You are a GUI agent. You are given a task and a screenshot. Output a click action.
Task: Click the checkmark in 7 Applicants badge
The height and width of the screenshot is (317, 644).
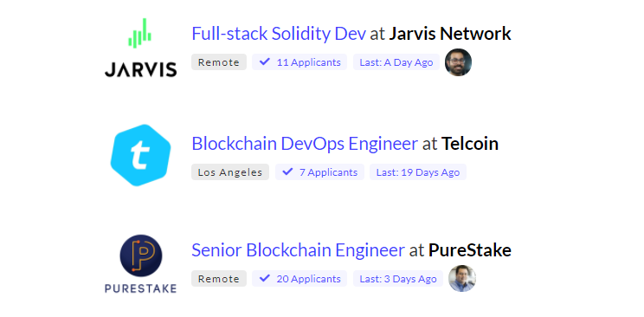pos(288,171)
